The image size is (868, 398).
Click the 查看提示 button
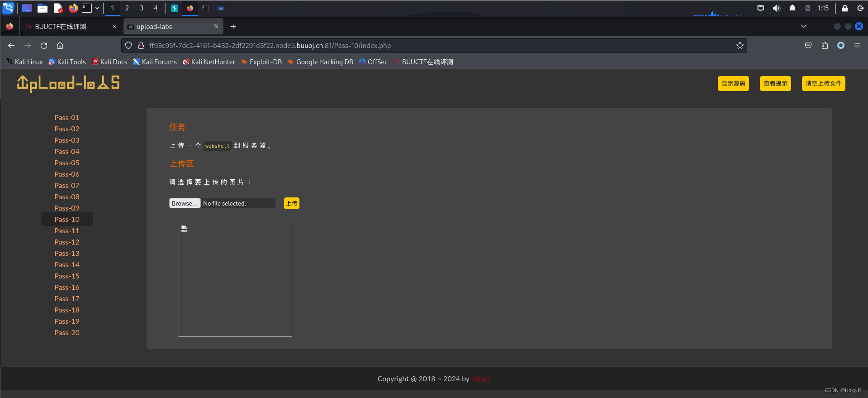775,83
